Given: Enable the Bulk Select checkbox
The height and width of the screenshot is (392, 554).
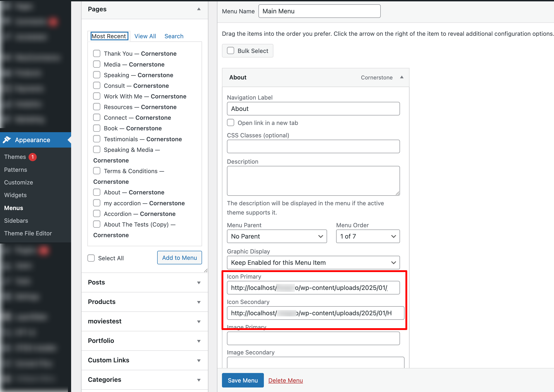Looking at the screenshot, I should pyautogui.click(x=230, y=51).
